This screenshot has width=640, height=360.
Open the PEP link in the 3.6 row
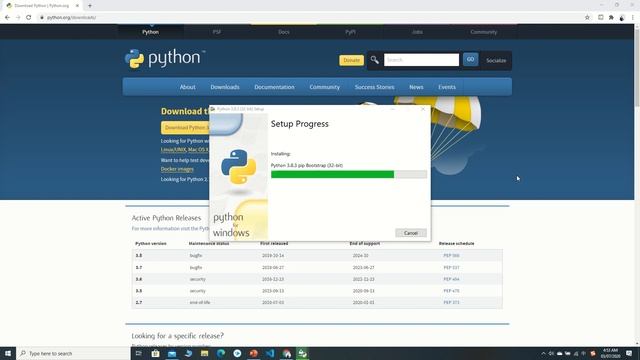pos(451,280)
